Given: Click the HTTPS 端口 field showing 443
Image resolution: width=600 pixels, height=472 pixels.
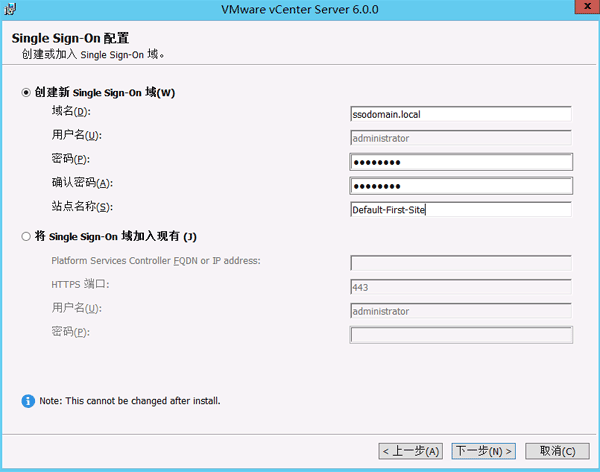Looking at the screenshot, I should tap(460, 287).
